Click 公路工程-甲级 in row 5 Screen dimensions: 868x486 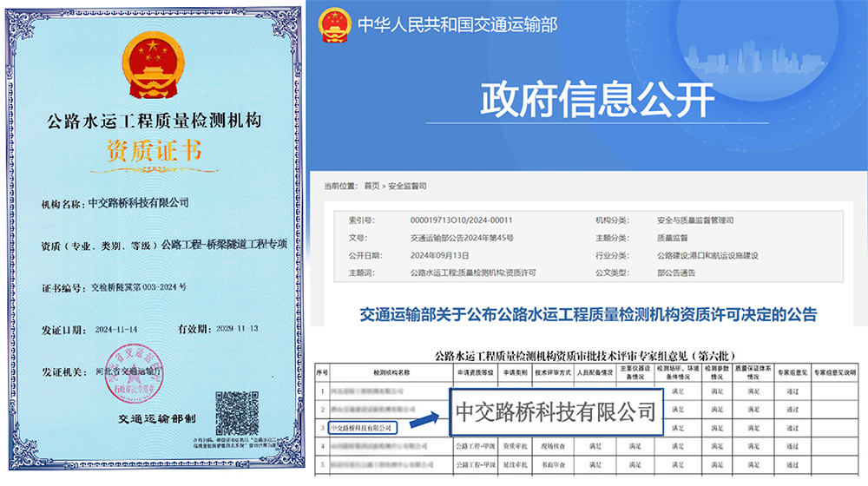pyautogui.click(x=476, y=465)
